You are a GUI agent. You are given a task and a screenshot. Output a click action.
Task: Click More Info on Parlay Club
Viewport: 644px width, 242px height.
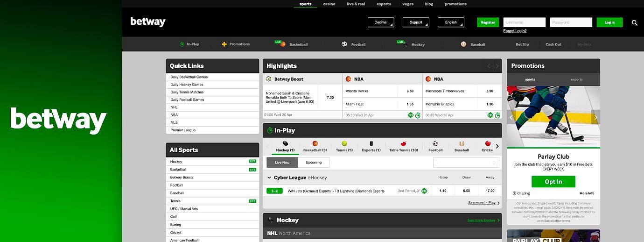click(587, 193)
